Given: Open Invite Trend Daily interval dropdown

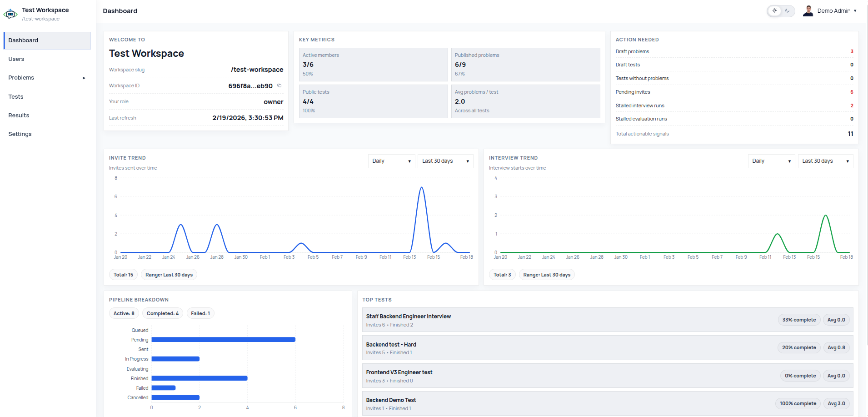Looking at the screenshot, I should click(391, 161).
